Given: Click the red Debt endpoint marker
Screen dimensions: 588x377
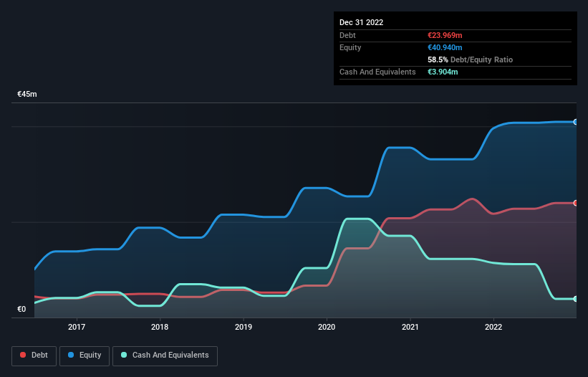Looking at the screenshot, I should [576, 203].
